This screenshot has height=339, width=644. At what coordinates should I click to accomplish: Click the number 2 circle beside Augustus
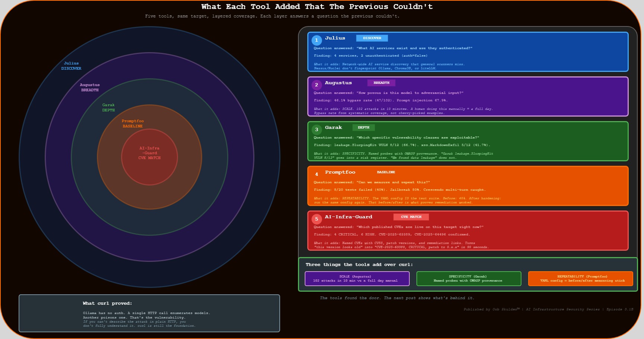pyautogui.click(x=317, y=85)
